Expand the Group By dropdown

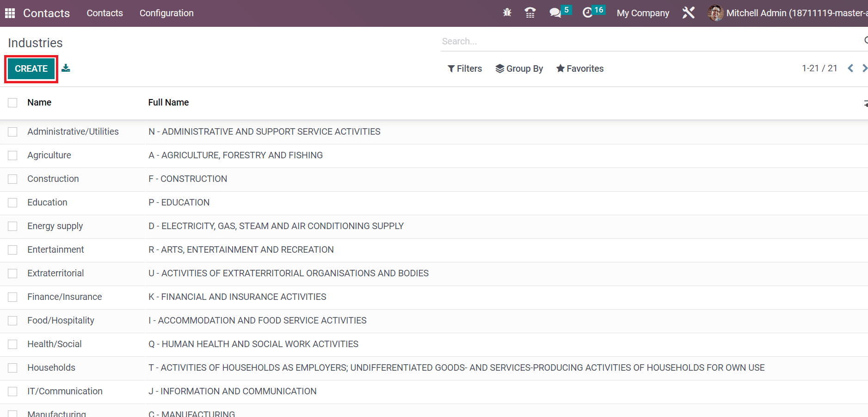click(x=519, y=68)
